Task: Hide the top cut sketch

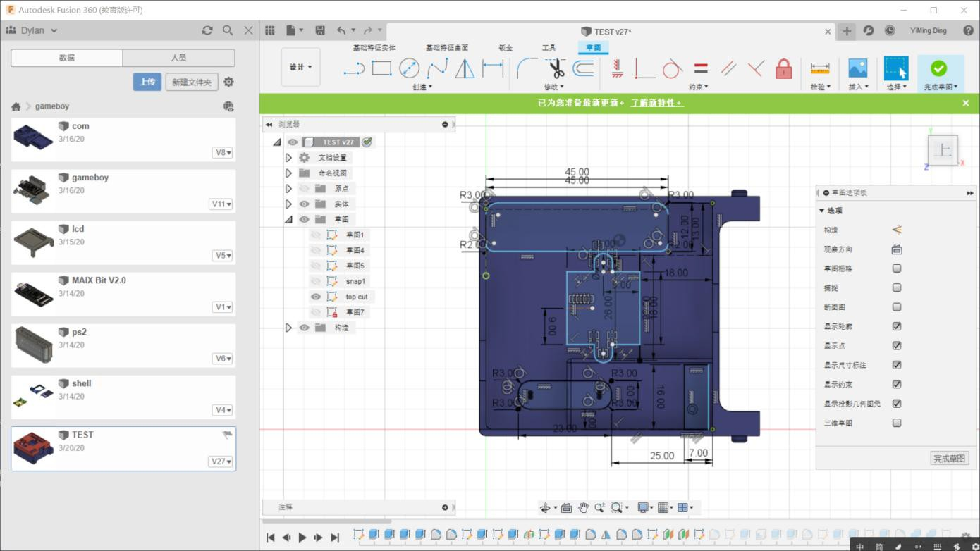Action: click(x=316, y=297)
